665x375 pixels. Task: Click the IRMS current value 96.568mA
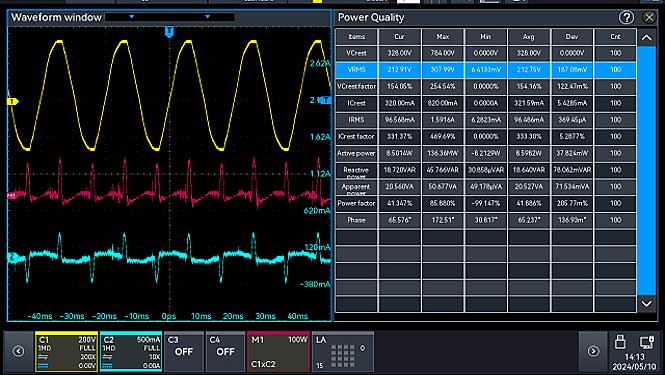400,120
